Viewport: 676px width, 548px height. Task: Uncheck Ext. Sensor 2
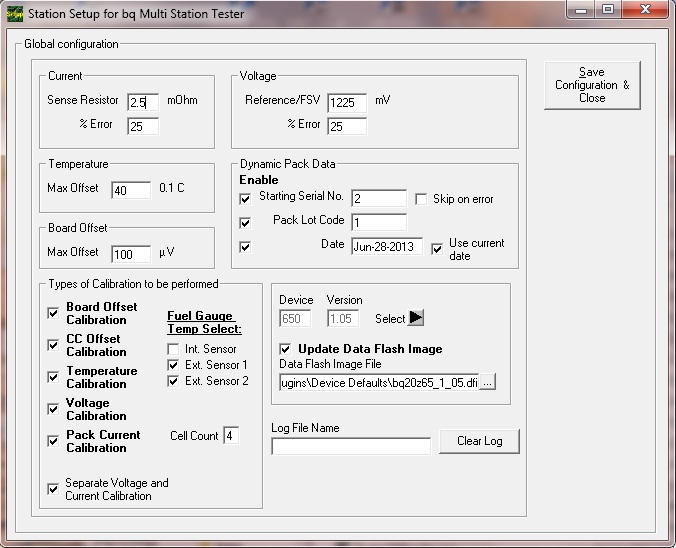click(173, 381)
